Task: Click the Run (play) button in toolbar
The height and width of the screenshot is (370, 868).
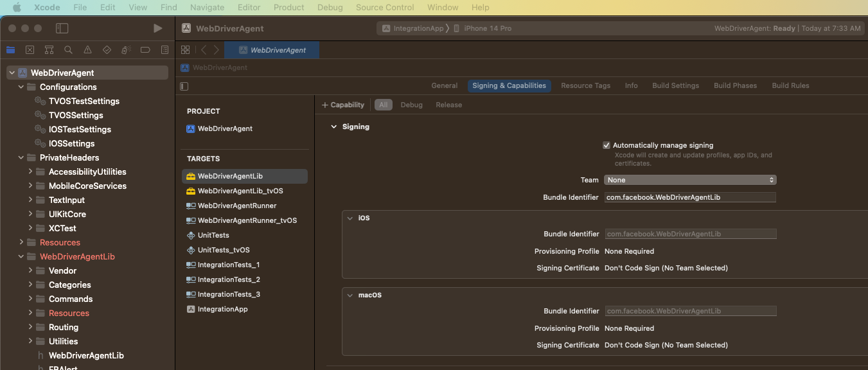Action: [157, 28]
